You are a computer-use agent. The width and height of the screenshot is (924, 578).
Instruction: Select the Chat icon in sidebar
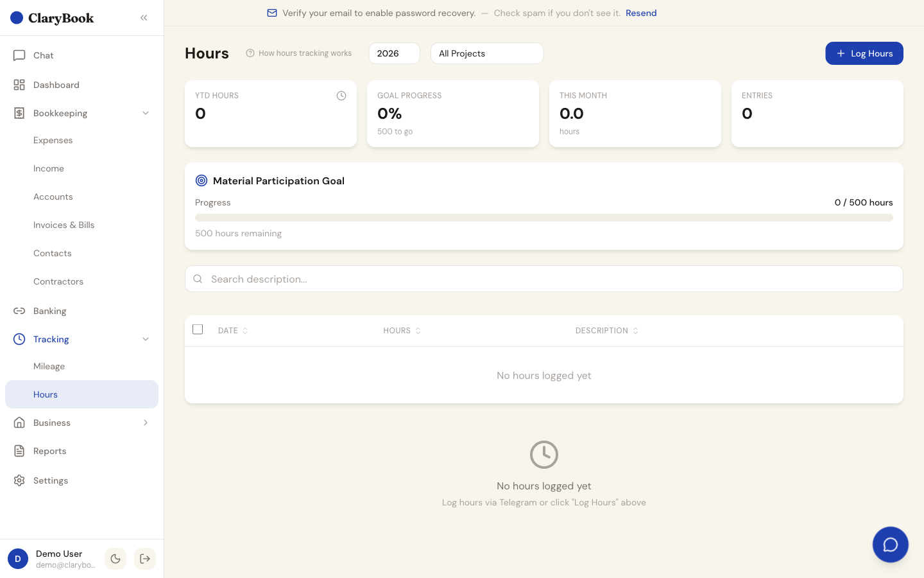pos(19,55)
